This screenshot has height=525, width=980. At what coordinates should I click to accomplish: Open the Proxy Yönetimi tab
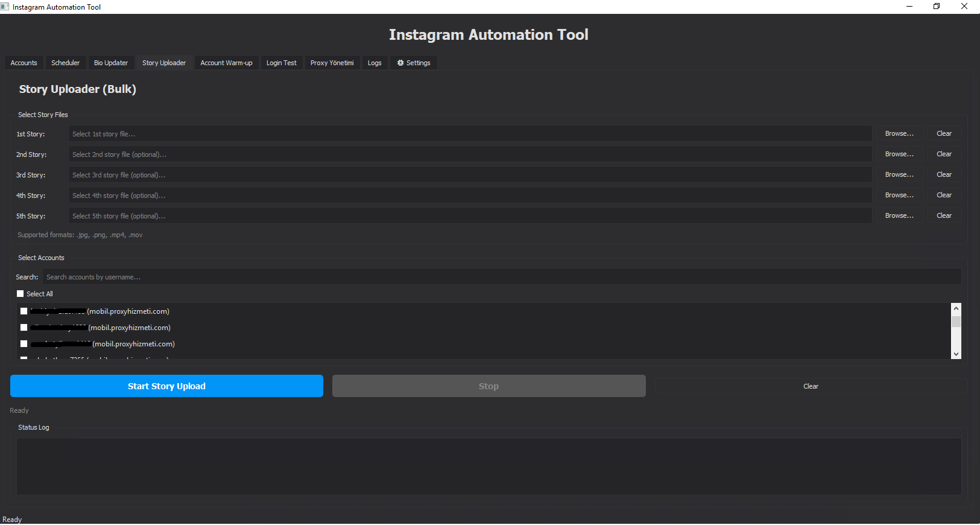332,63
